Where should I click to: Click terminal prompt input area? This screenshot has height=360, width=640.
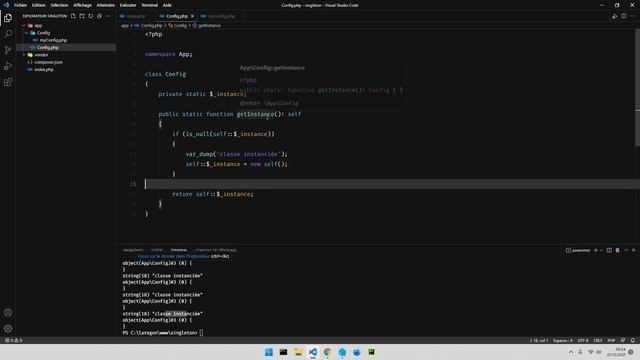[201, 333]
